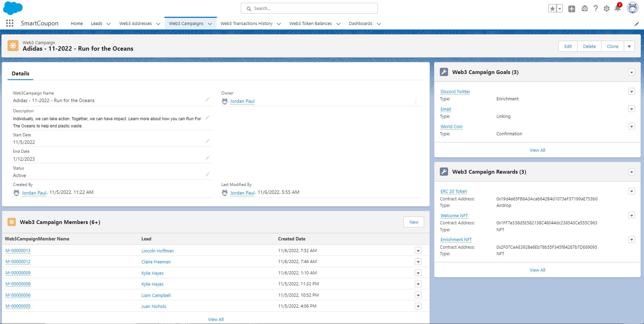
Task: Select the Details tab
Action: 21,73
